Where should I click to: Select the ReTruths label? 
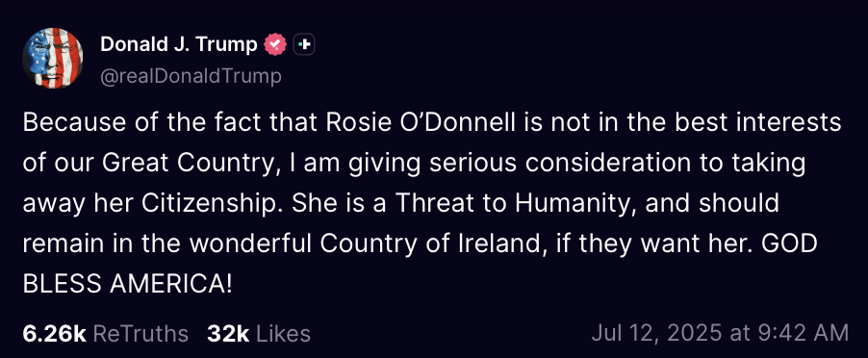[140, 334]
